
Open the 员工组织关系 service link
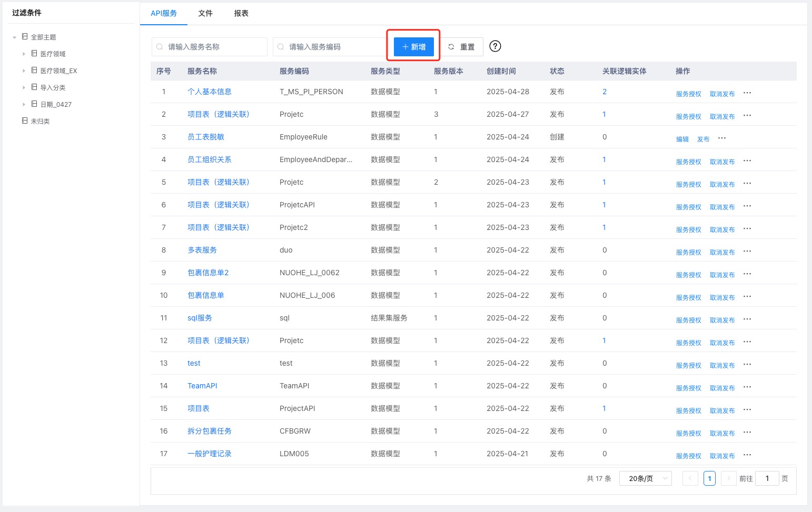pos(210,159)
